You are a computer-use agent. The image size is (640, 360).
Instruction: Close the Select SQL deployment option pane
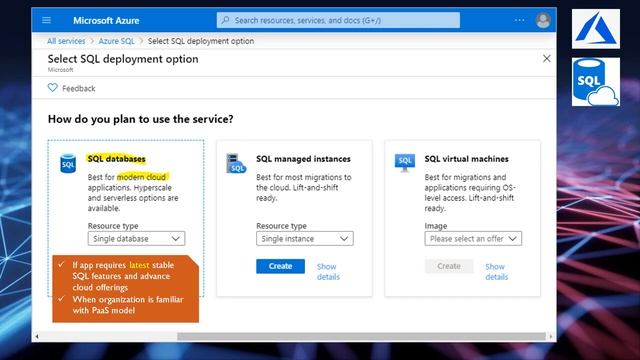[547, 59]
